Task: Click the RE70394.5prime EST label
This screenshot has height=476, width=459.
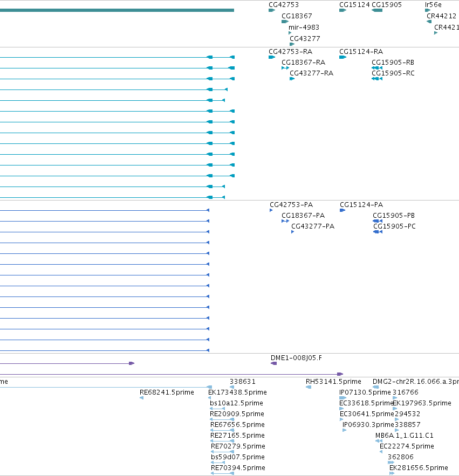Action: pyautogui.click(x=238, y=468)
